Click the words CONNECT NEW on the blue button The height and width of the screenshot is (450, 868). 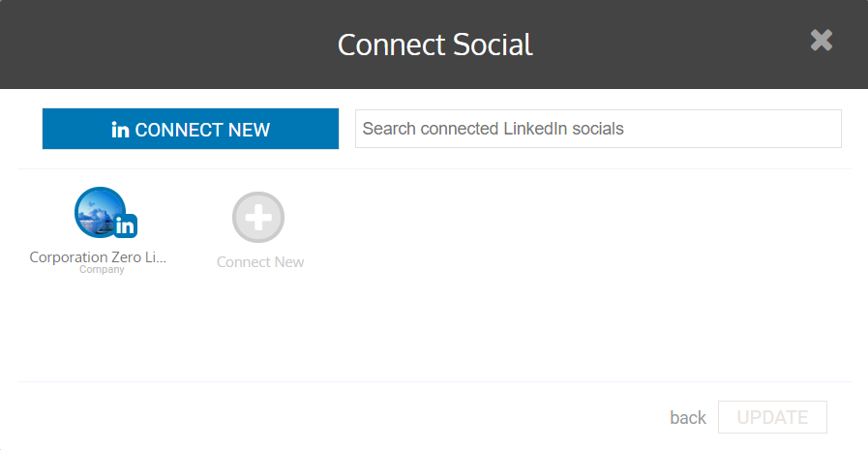[202, 130]
